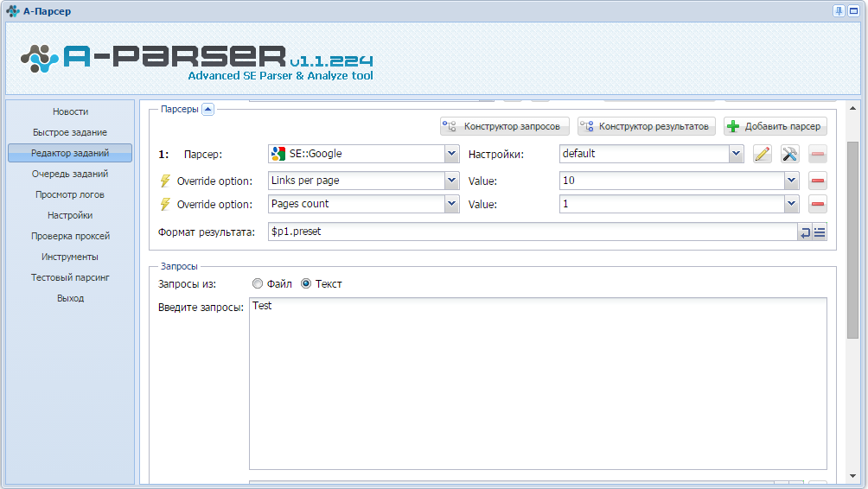
Task: Open Проверка проксей page
Action: [x=70, y=236]
